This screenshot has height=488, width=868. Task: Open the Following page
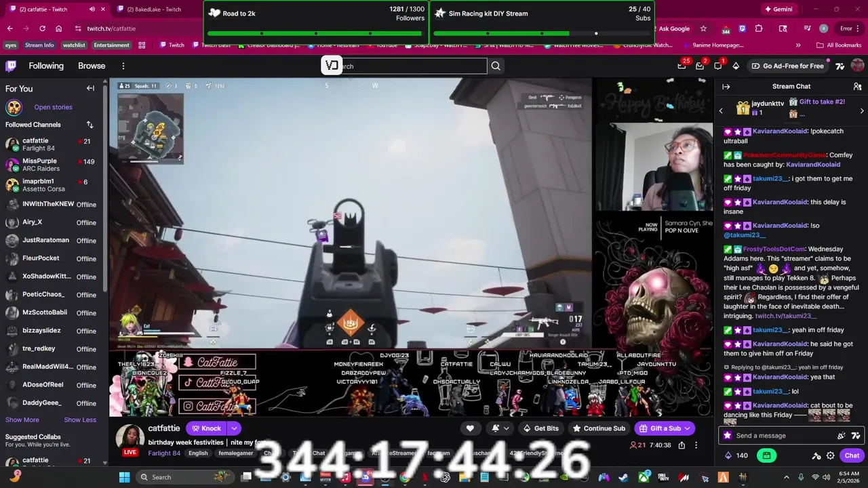46,66
